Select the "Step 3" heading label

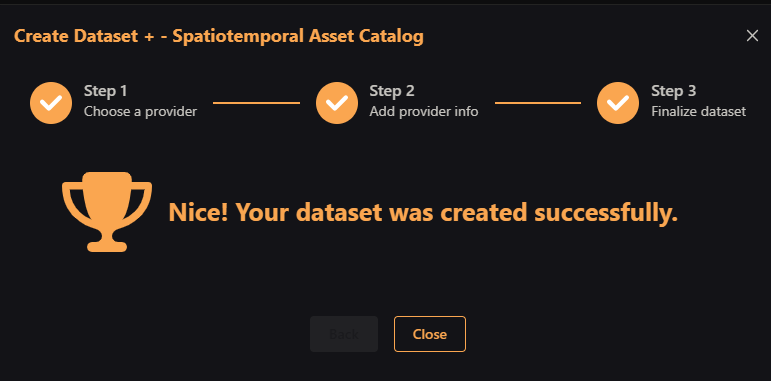tap(674, 91)
